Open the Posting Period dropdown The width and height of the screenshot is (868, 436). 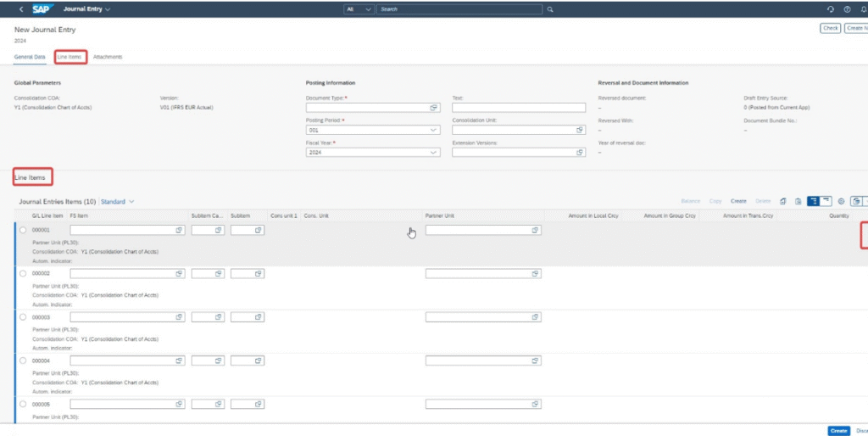433,130
